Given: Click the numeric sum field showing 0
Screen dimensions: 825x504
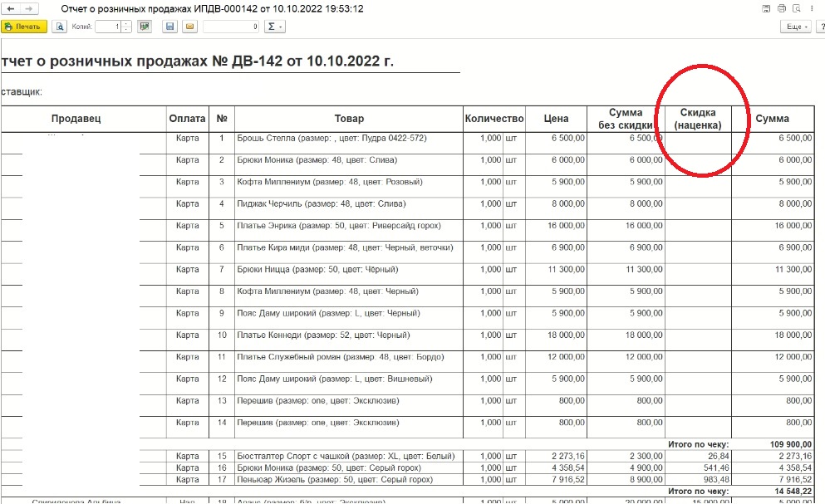Looking at the screenshot, I should [x=231, y=27].
